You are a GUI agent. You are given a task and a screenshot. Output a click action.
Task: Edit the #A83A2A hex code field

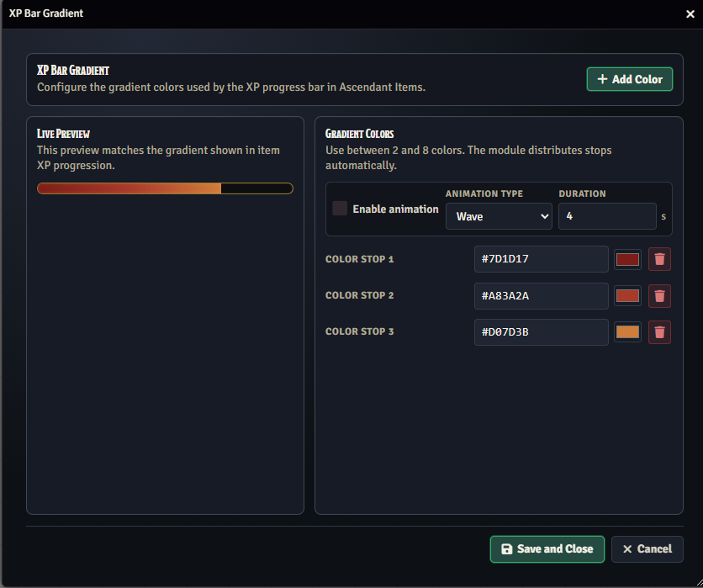(541, 295)
